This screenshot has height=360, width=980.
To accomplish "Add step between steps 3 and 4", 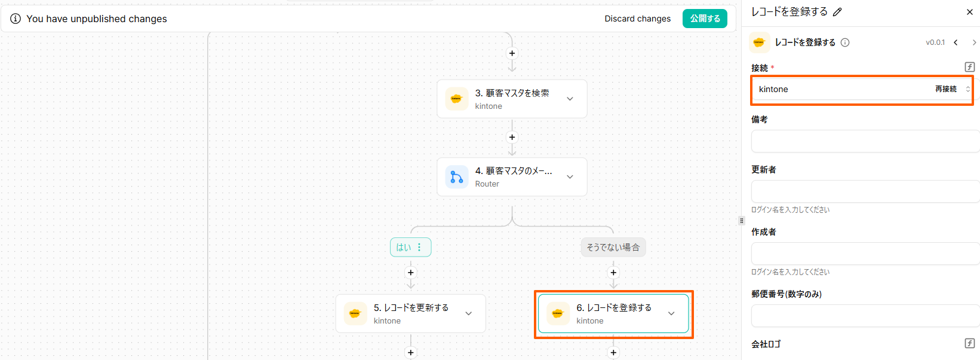I will tap(512, 137).
